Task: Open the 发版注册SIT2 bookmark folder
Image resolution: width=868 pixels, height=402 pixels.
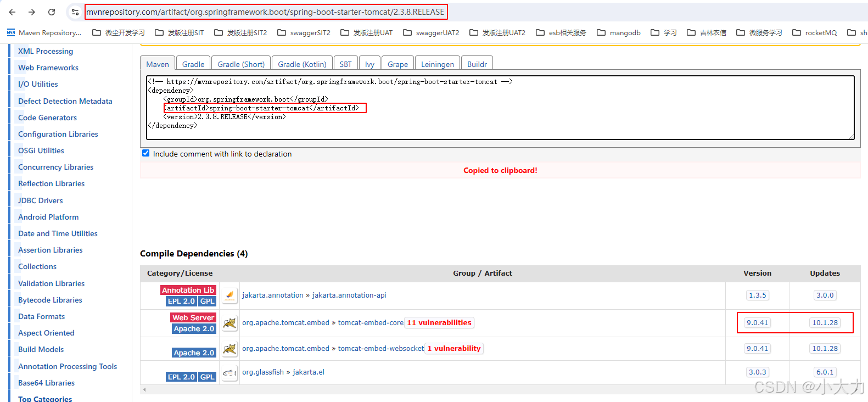Action: (240, 32)
